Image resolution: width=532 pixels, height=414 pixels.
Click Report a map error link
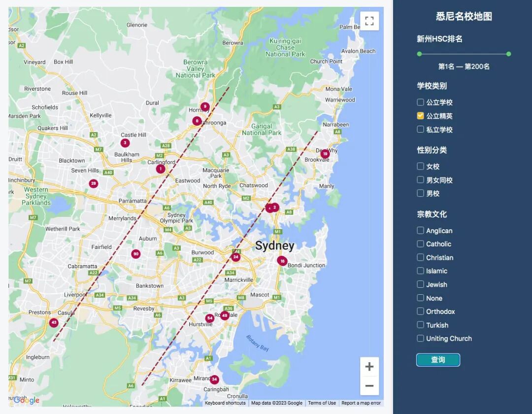click(x=361, y=403)
